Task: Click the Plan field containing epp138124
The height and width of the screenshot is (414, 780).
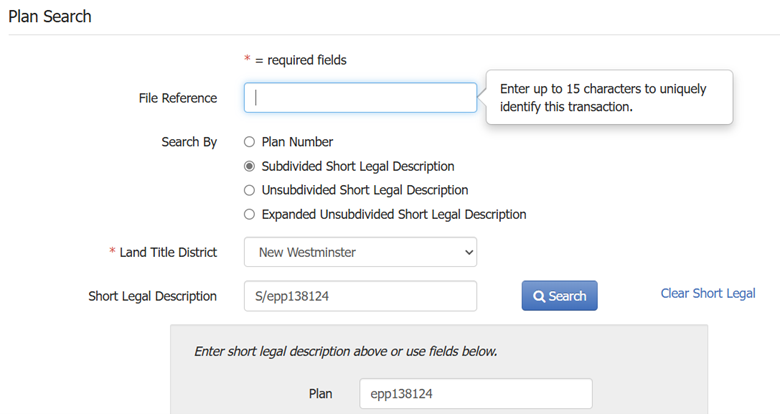Action: tap(476, 394)
